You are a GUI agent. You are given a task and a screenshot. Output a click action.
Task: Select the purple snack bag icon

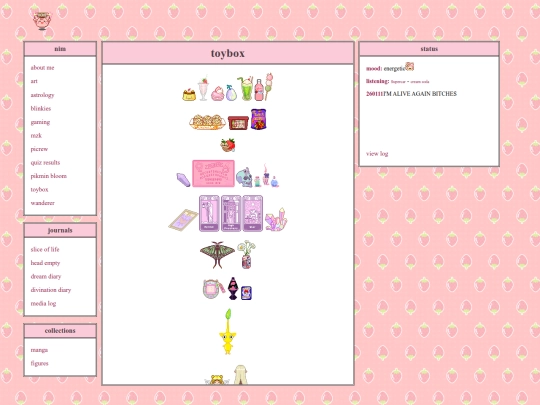[259, 119]
